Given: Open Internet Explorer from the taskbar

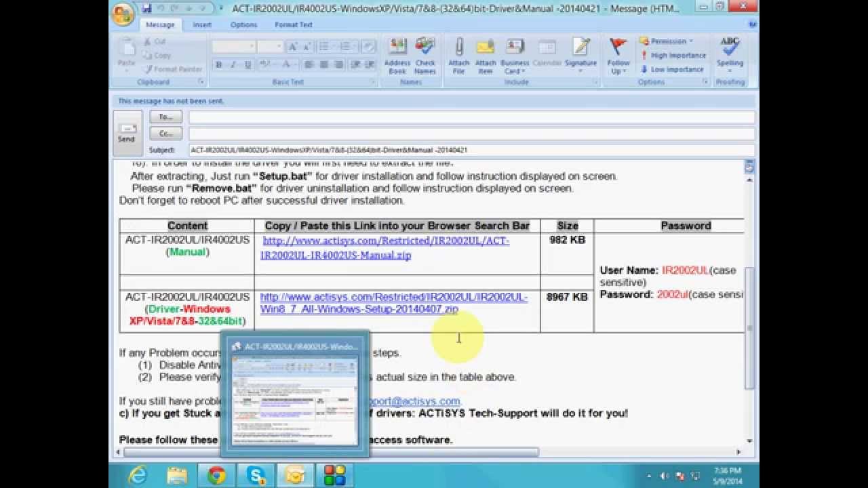Looking at the screenshot, I should (137, 475).
